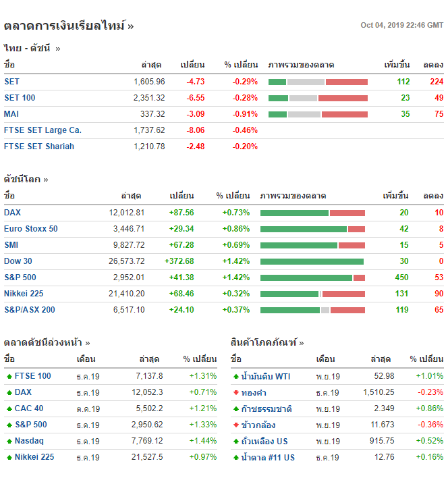The width and height of the screenshot is (448, 478).
Task: Click green up arrow beside น้ำมันดิบ WTI
Action: click(x=236, y=377)
